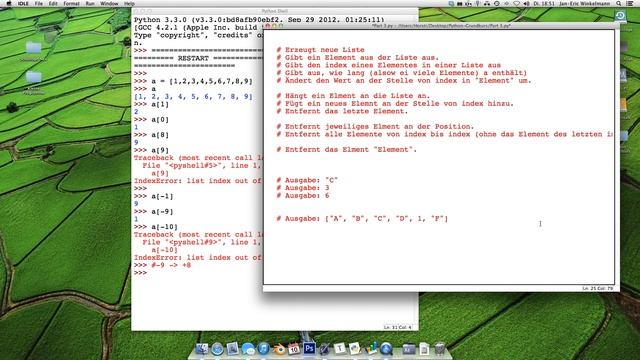The width and height of the screenshot is (640, 360).
Task: Select the Time Machine drive desktop icon
Action: pos(620,16)
